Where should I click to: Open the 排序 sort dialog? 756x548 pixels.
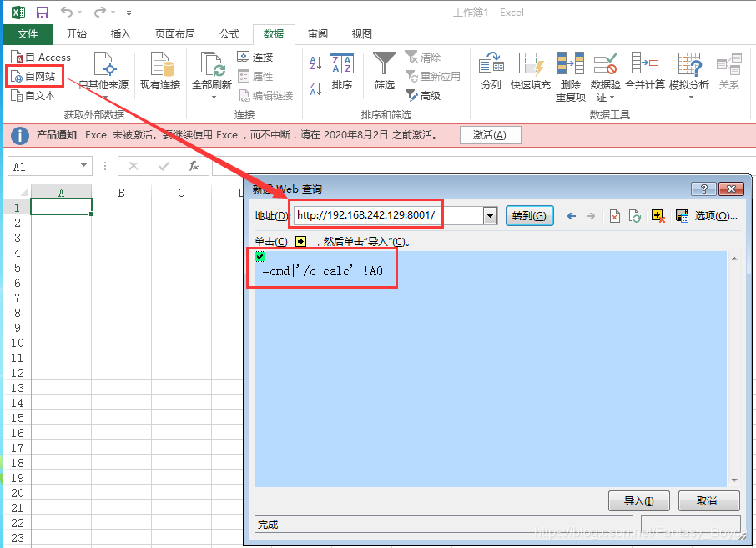pyautogui.click(x=342, y=72)
